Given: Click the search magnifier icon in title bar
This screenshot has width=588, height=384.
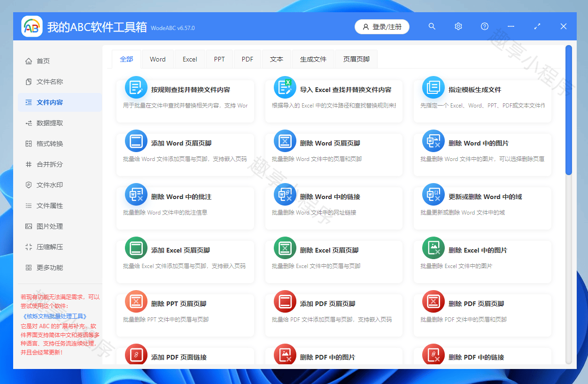Looking at the screenshot, I should pos(432,26).
